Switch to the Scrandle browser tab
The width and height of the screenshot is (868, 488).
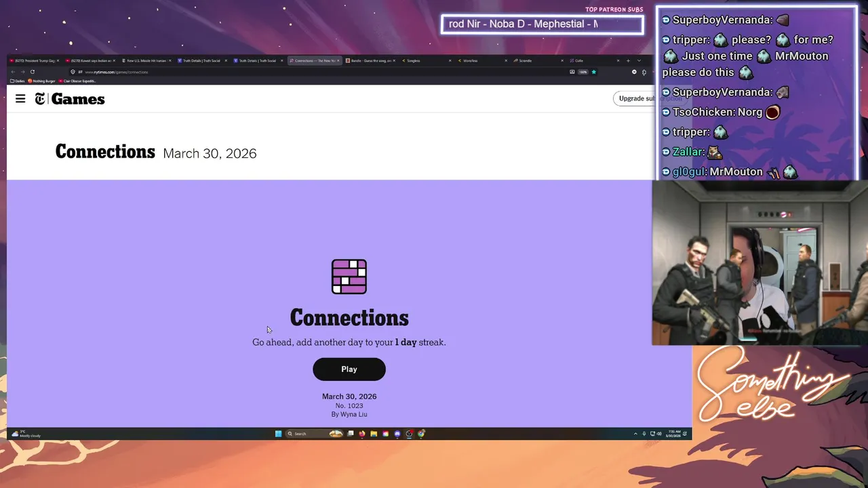(x=538, y=60)
